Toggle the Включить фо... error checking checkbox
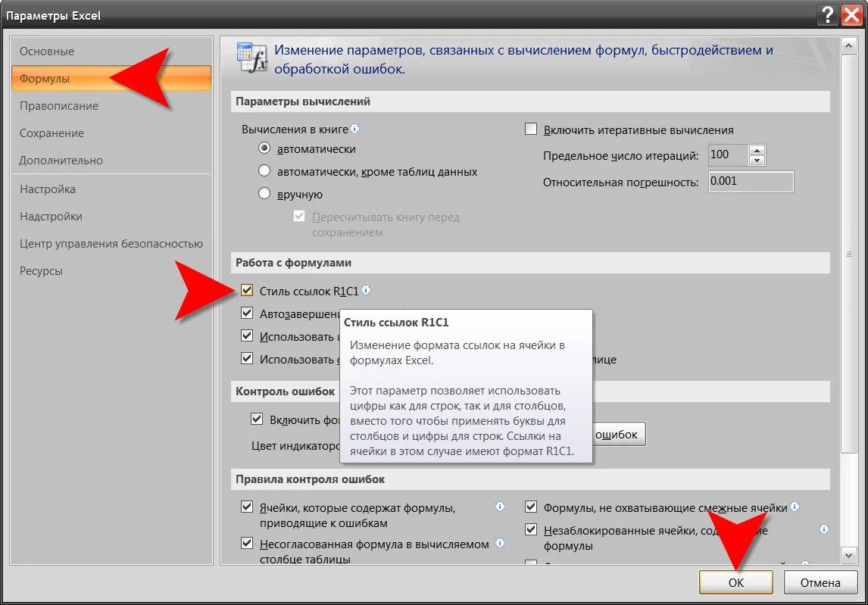 pos(257,419)
